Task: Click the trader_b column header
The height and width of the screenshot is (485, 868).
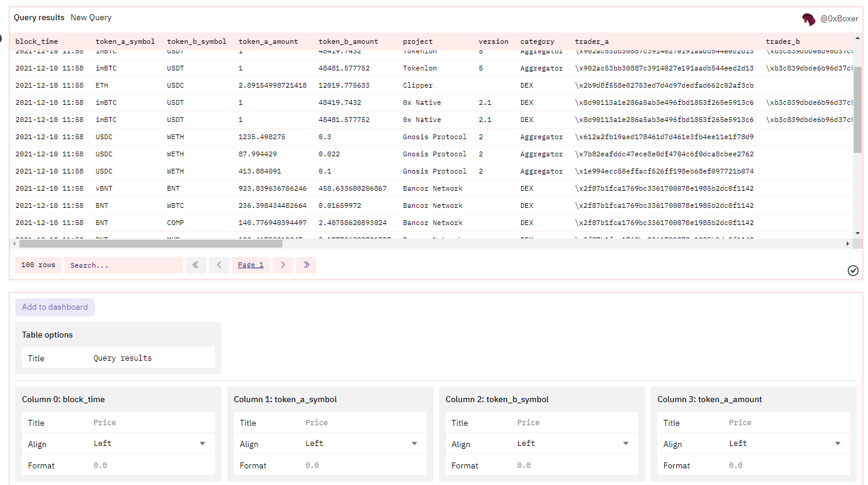Action: [x=783, y=41]
